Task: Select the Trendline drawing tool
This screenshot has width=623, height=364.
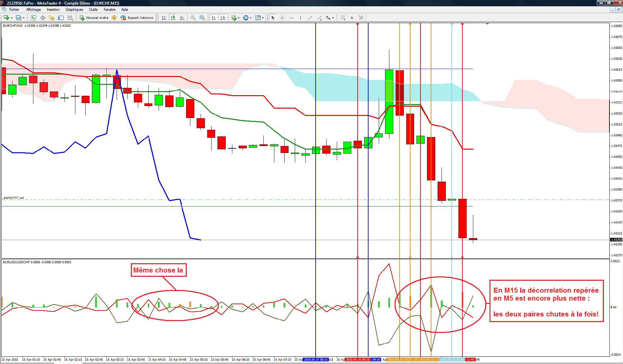Action: [310, 18]
